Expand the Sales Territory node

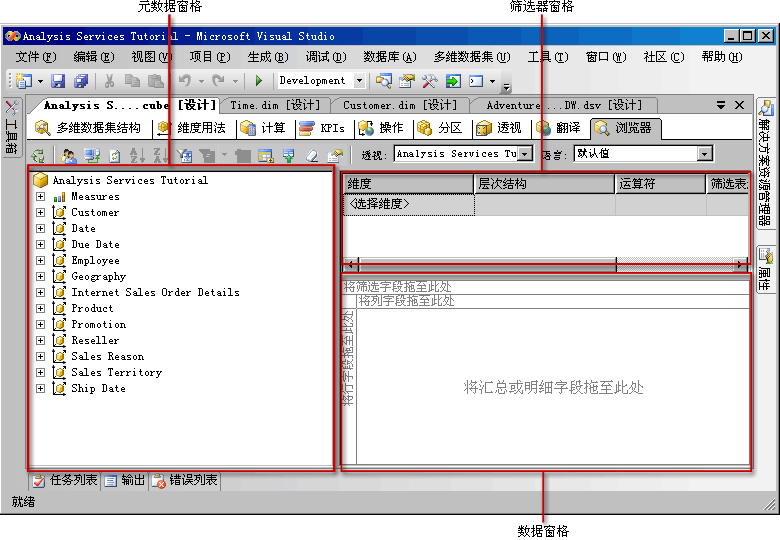[41, 372]
